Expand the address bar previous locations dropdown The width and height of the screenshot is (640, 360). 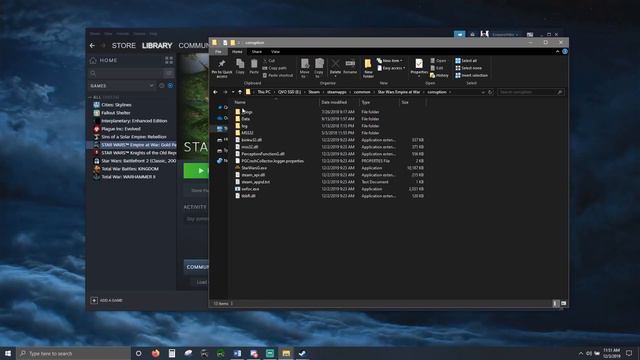pos(483,92)
